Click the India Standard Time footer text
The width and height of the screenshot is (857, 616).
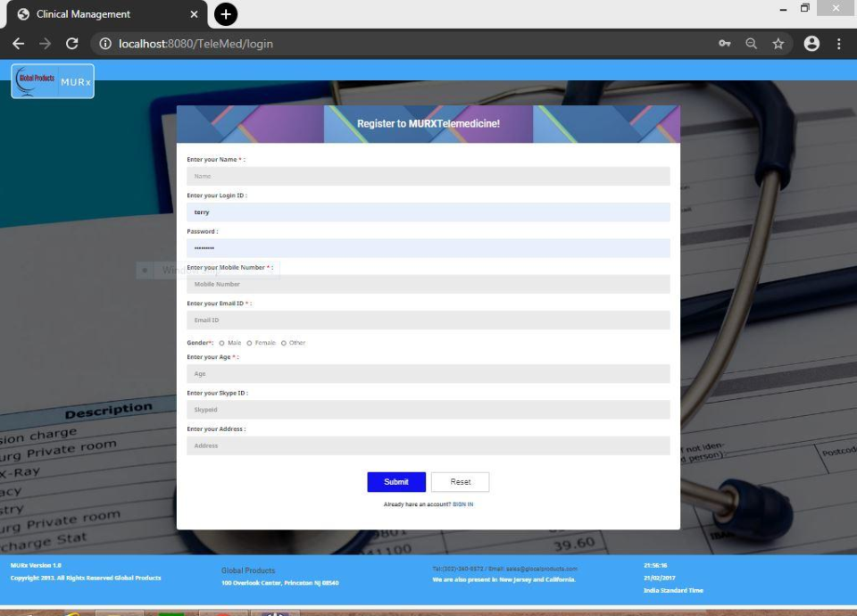pyautogui.click(x=673, y=590)
